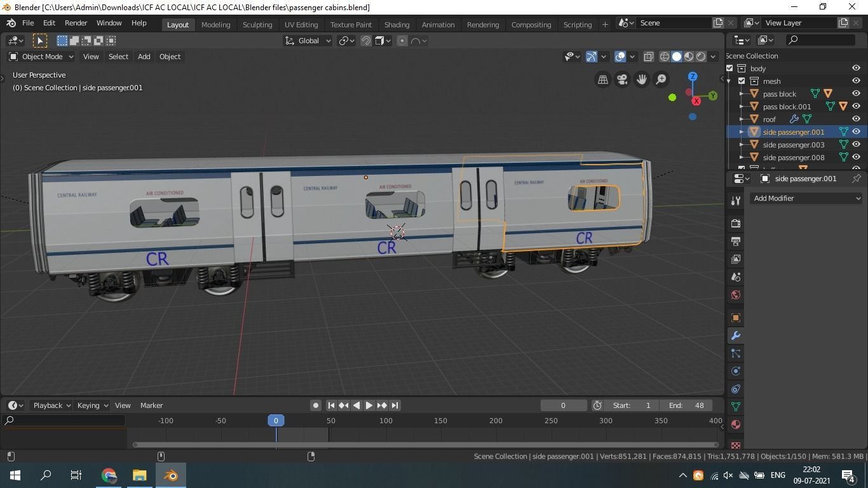Open the View Layer properties tab

[x=736, y=259]
